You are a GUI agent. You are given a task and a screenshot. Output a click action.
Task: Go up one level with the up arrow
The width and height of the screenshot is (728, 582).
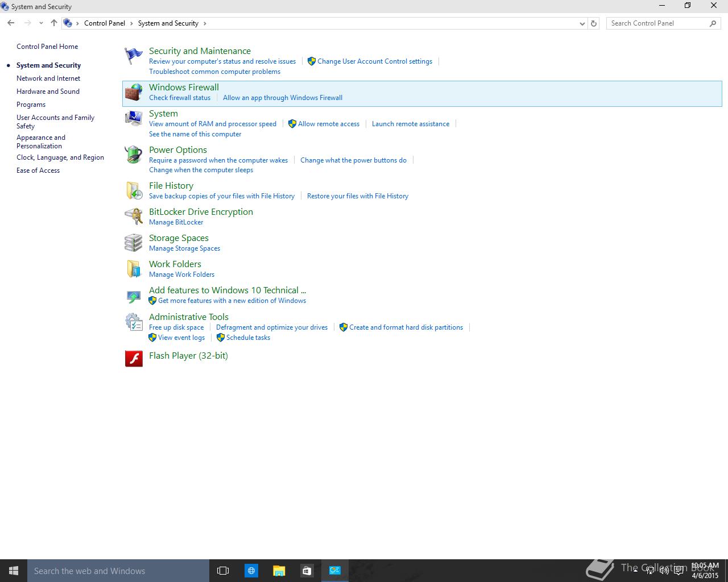pos(54,23)
